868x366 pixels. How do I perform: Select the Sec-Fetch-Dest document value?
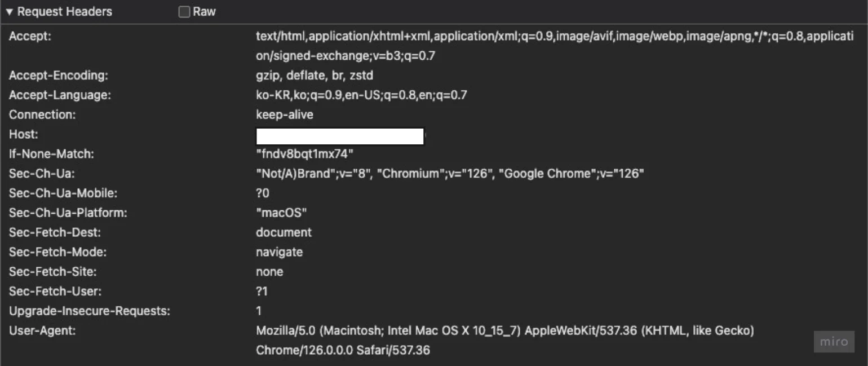(284, 232)
